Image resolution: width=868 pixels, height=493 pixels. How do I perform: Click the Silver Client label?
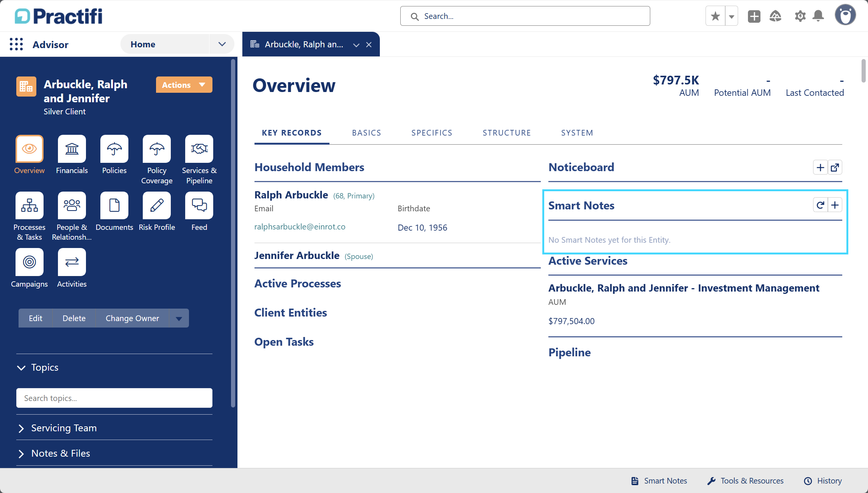[65, 112]
